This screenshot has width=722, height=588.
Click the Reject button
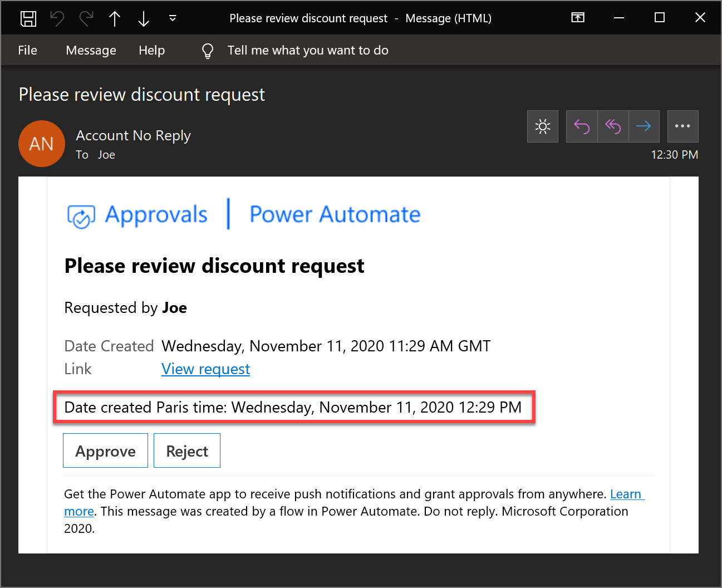[187, 450]
